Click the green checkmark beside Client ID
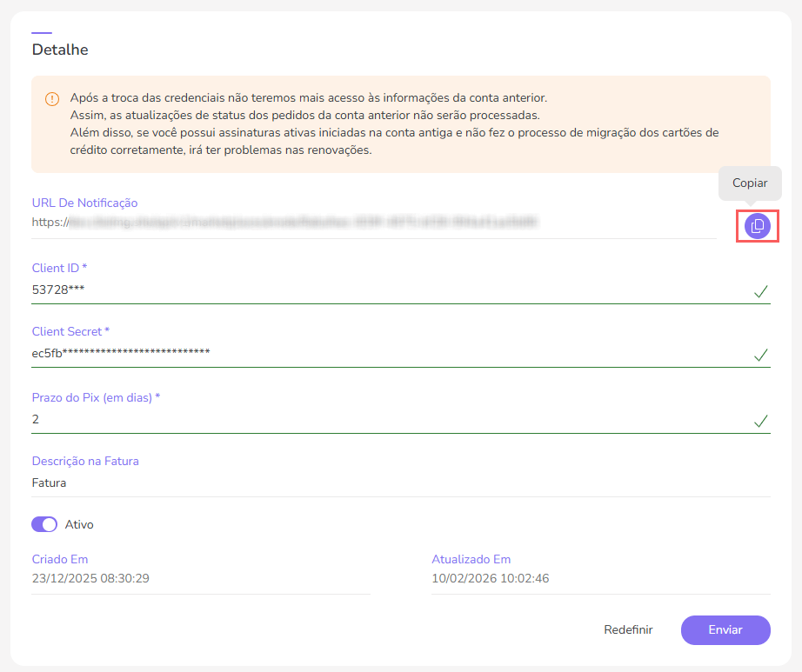Screen dimensions: 802x672 point(761,292)
